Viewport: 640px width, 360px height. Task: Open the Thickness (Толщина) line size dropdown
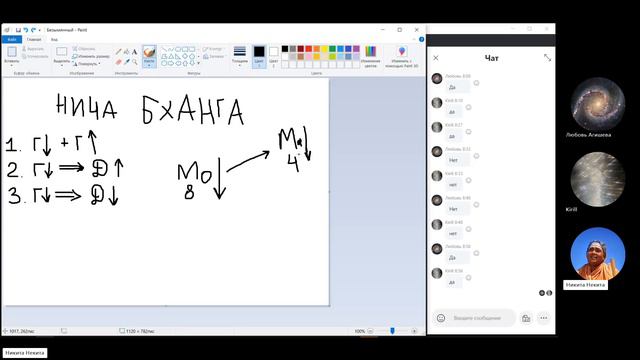click(x=240, y=56)
